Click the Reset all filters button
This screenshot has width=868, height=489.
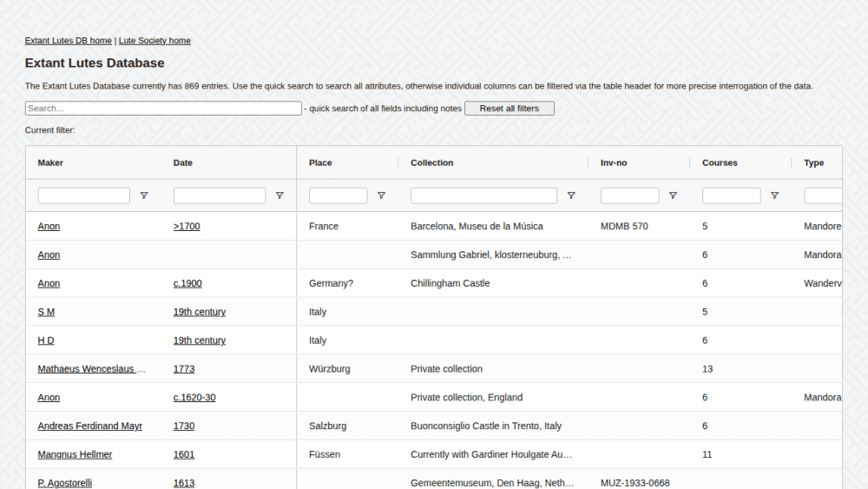coord(510,109)
